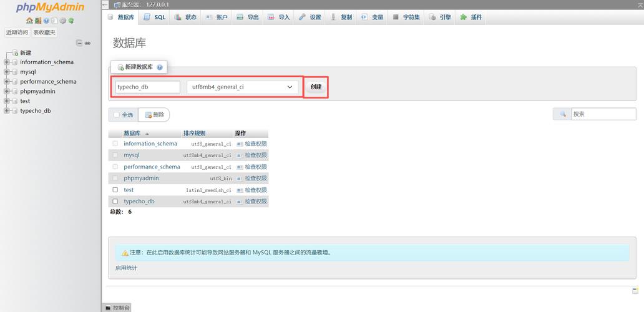The image size is (644, 312).
Task: Click 检查权限 link for mysql row
Action: click(x=256, y=155)
